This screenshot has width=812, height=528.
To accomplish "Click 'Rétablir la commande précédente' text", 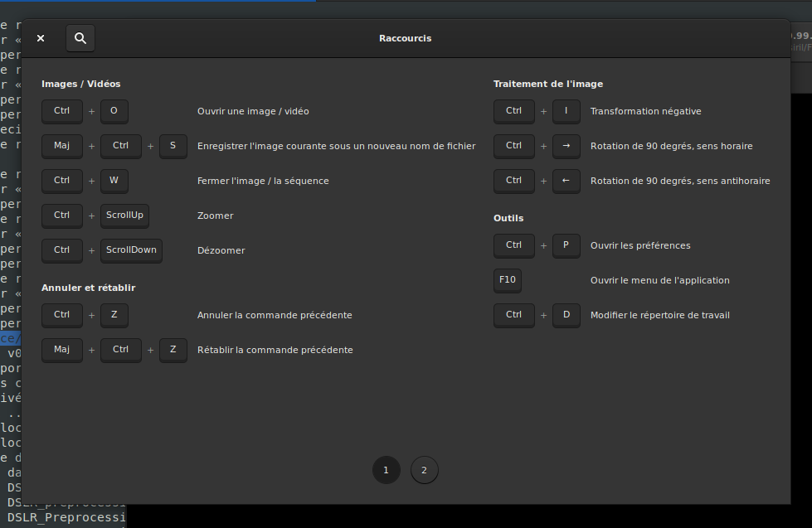I will [x=275, y=350].
